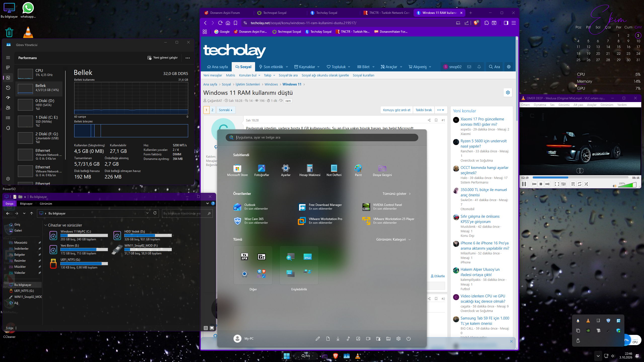Screen dimensions: 644x362
Task: Switch File Explorer to details view
Action: 206,328
